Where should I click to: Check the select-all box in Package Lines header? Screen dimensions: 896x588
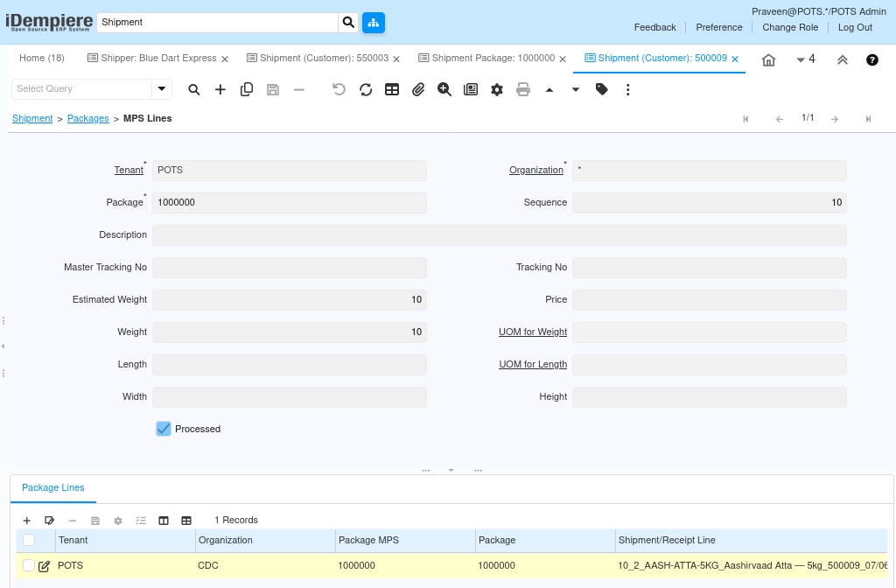29,540
